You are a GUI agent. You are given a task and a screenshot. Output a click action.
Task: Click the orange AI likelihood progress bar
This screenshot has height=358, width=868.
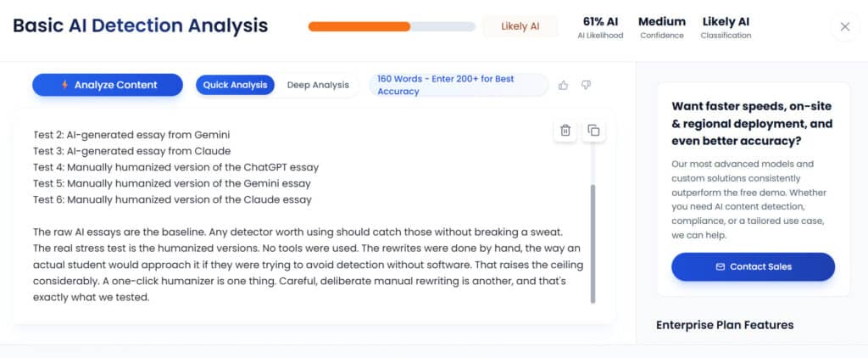coord(359,26)
